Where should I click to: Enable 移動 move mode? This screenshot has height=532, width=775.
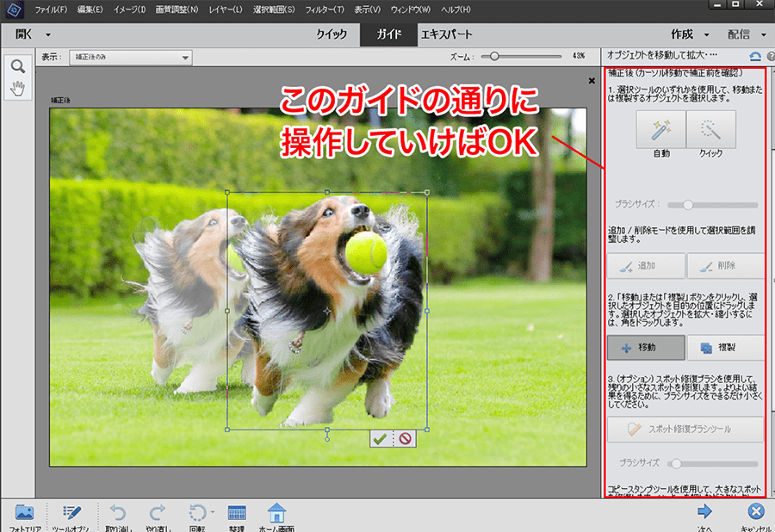click(x=646, y=348)
